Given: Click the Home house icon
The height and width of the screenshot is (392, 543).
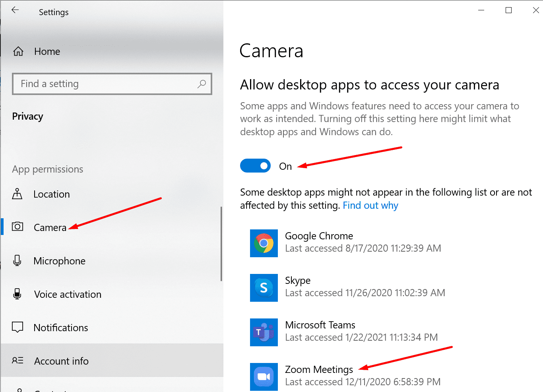Looking at the screenshot, I should click(18, 51).
